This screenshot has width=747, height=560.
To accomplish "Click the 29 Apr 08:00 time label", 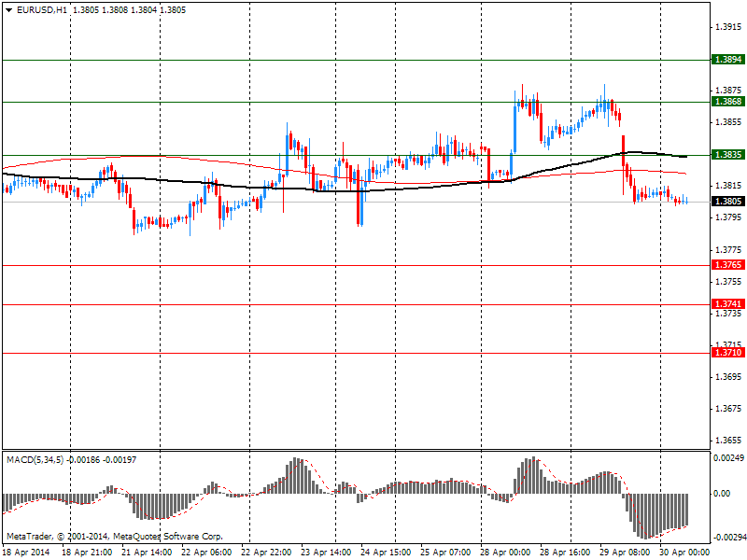I will tap(625, 553).
